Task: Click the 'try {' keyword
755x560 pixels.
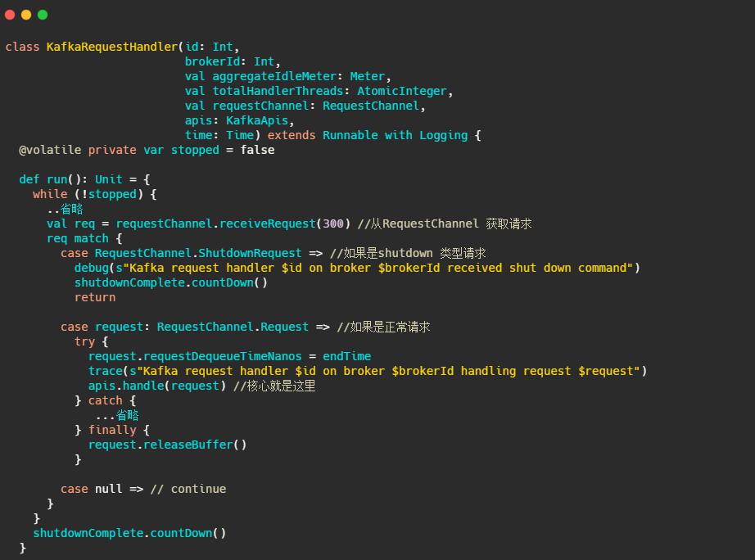Action: pyautogui.click(x=91, y=342)
